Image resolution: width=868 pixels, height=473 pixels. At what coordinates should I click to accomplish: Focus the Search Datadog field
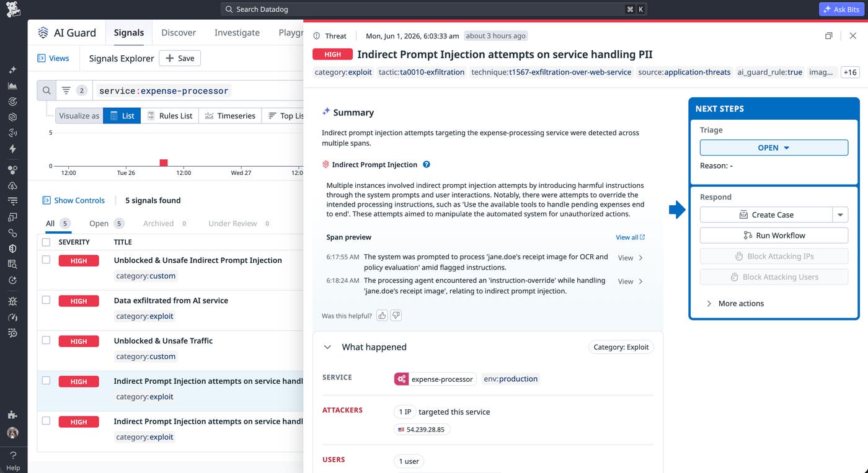click(x=433, y=9)
